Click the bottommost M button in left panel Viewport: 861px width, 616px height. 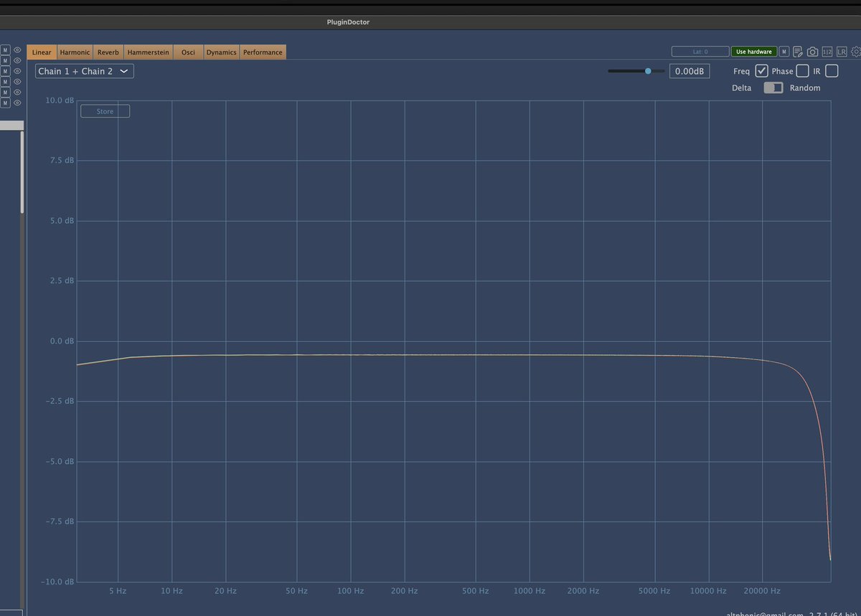click(5, 103)
